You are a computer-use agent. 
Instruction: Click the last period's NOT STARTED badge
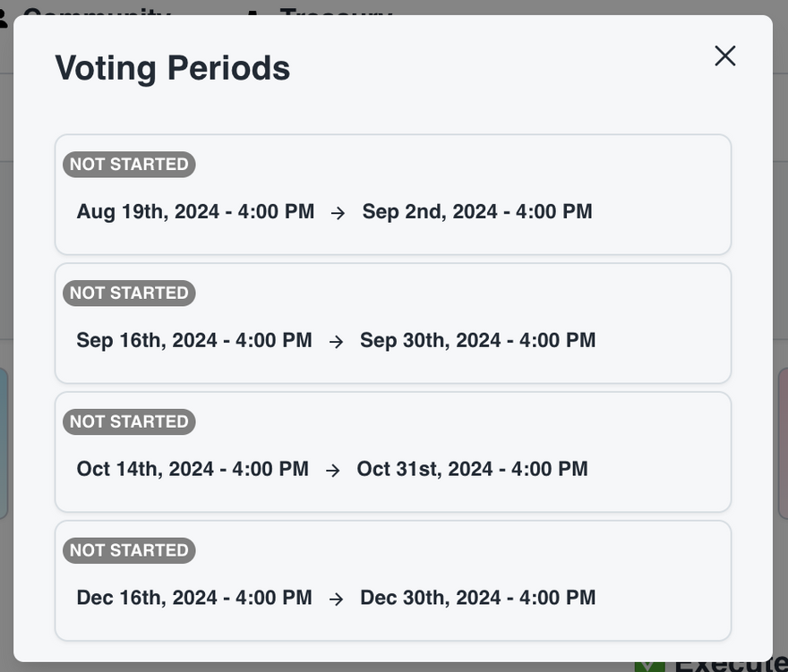click(129, 550)
